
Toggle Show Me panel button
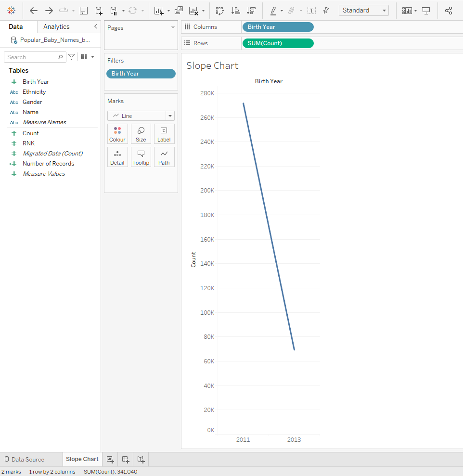(x=407, y=11)
